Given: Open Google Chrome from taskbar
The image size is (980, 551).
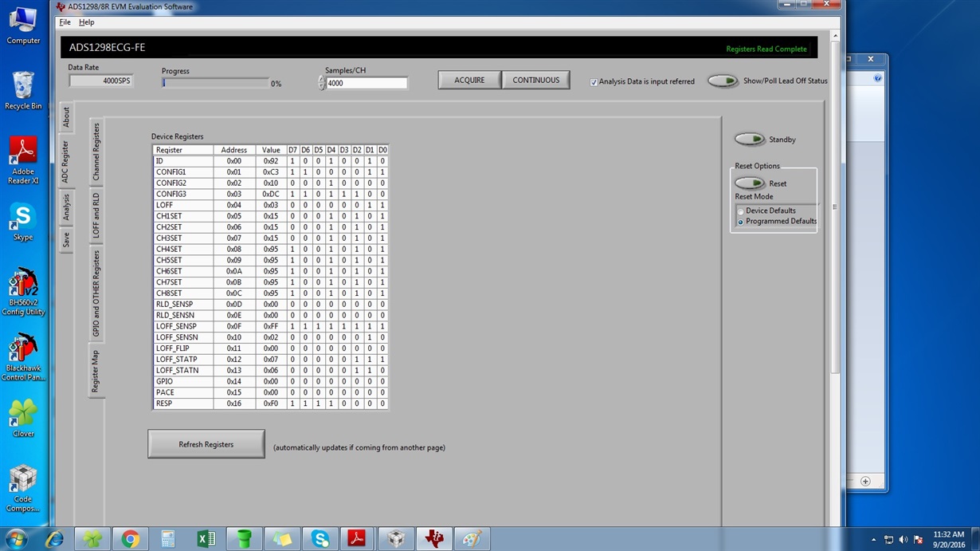Looking at the screenshot, I should click(130, 539).
